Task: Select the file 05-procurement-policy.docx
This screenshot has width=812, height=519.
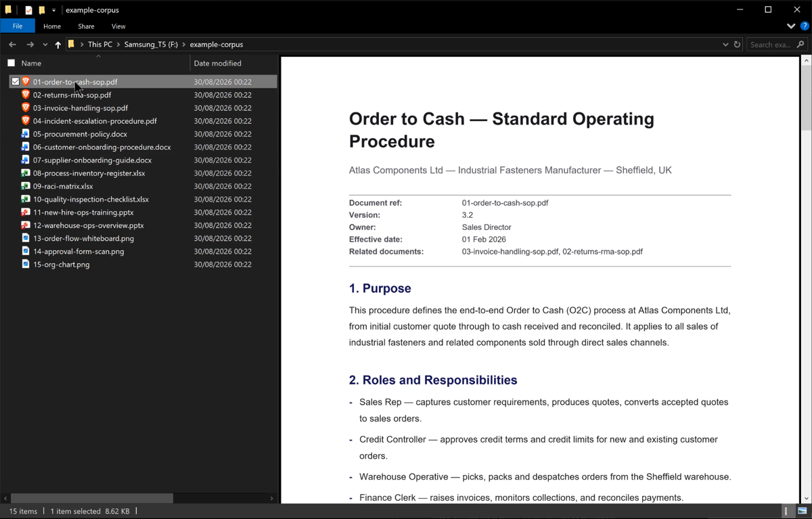Action: 80,134
